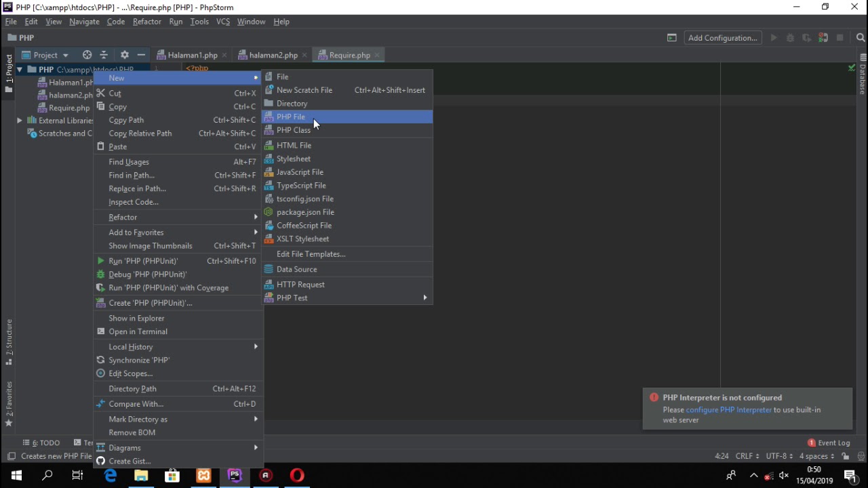The height and width of the screenshot is (488, 868).
Task: Click the configure PHP Interpreter link
Action: [729, 409]
